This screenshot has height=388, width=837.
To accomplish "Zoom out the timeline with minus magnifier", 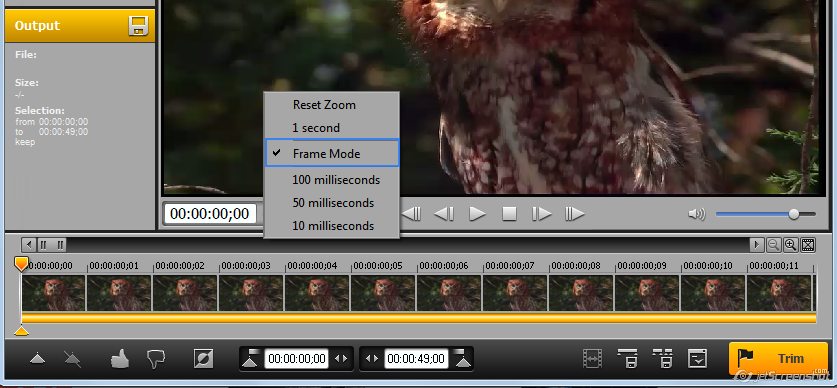I will click(x=773, y=245).
